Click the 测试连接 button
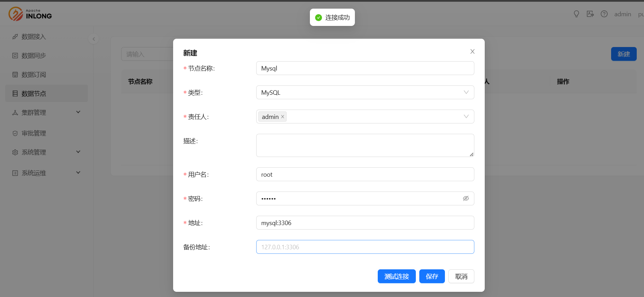This screenshot has height=297, width=644. (396, 276)
